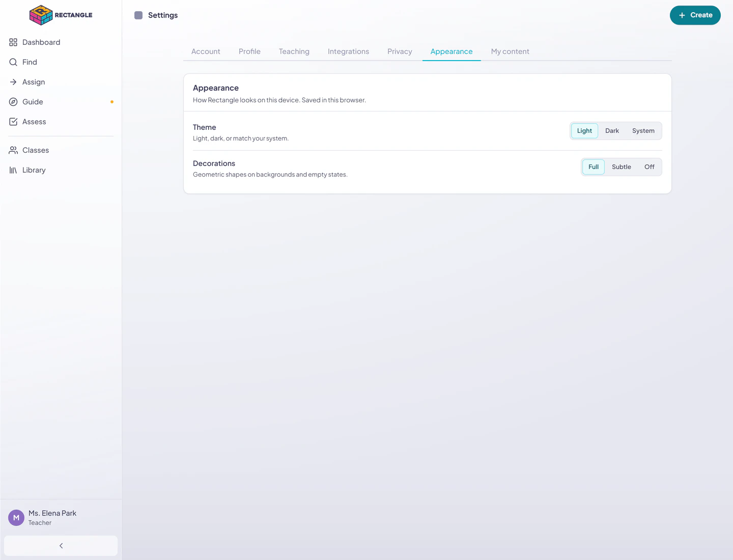Click the orange notification dot beside Guide
Viewport: 733px width, 560px height.
[112, 102]
